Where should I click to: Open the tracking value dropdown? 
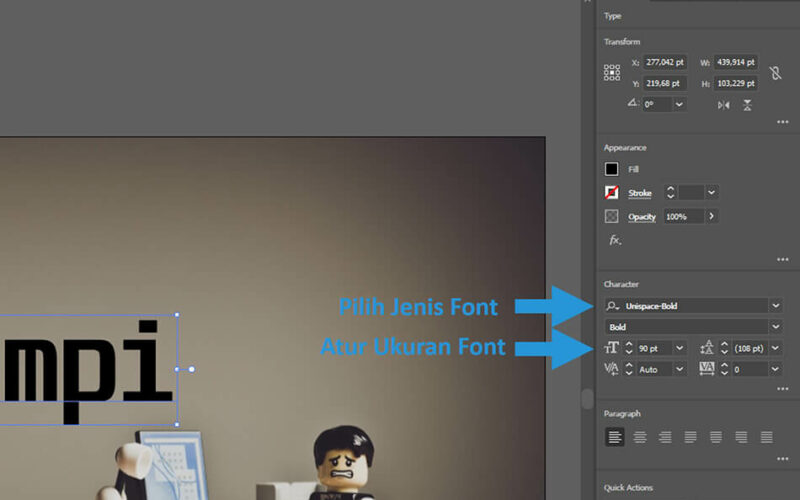pos(776,369)
